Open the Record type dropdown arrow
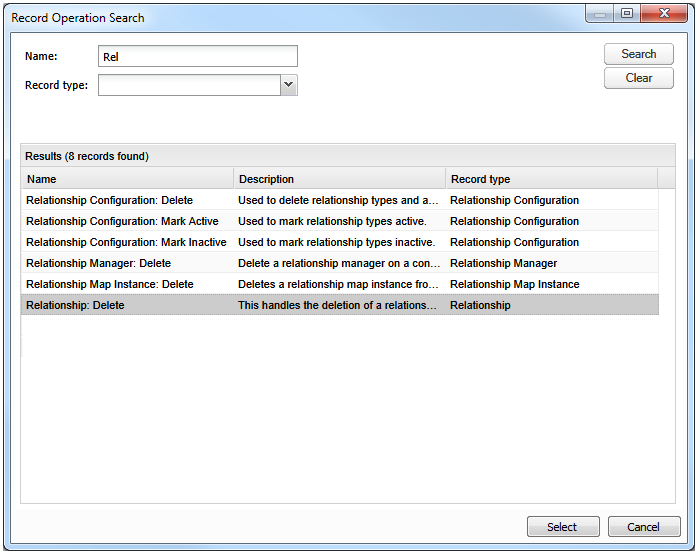Image resolution: width=700 pixels, height=552 pixels. 289,85
